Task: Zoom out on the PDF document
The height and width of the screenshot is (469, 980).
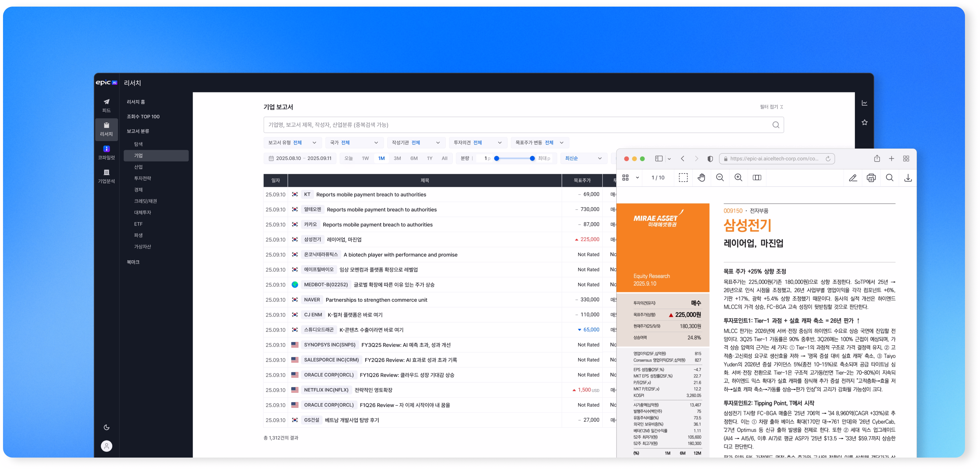Action: pyautogui.click(x=720, y=178)
